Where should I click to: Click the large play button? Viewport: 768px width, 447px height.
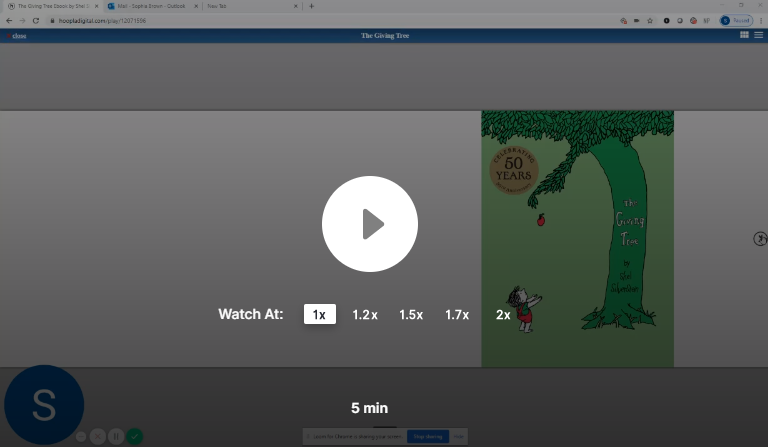370,224
